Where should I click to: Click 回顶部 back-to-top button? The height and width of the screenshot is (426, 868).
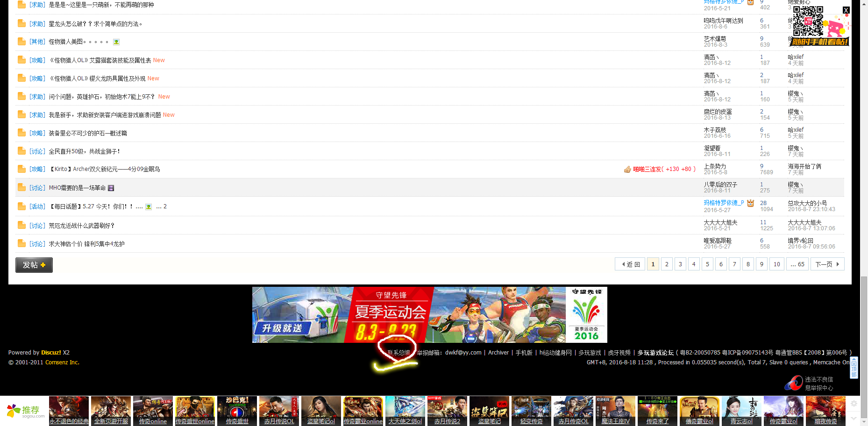[854, 368]
